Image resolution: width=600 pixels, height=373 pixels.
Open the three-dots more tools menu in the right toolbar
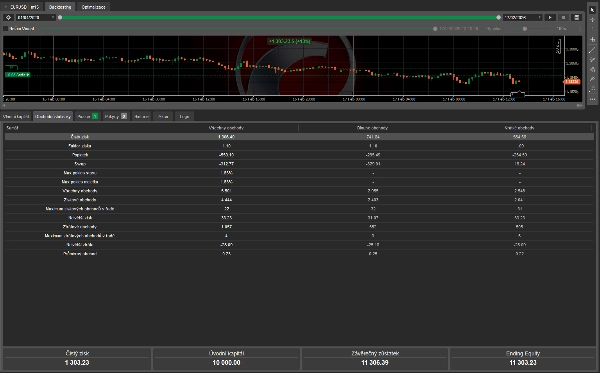tap(592, 99)
